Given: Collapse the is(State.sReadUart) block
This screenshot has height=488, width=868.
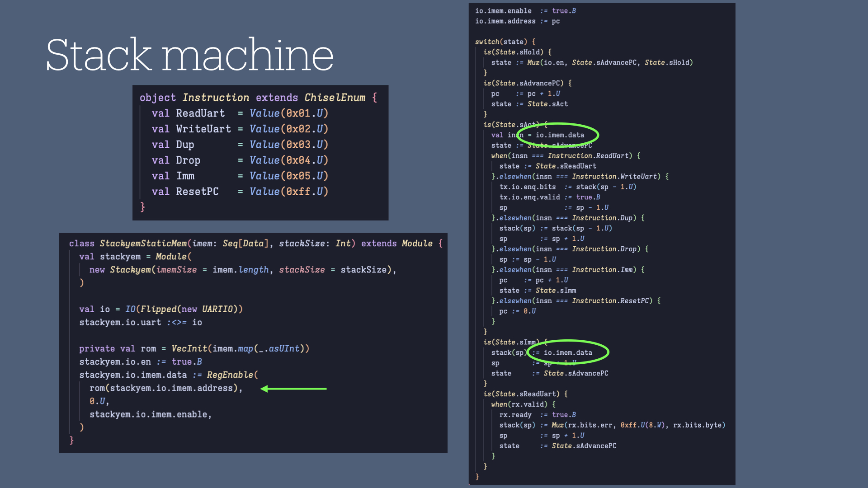Looking at the screenshot, I should [524, 394].
